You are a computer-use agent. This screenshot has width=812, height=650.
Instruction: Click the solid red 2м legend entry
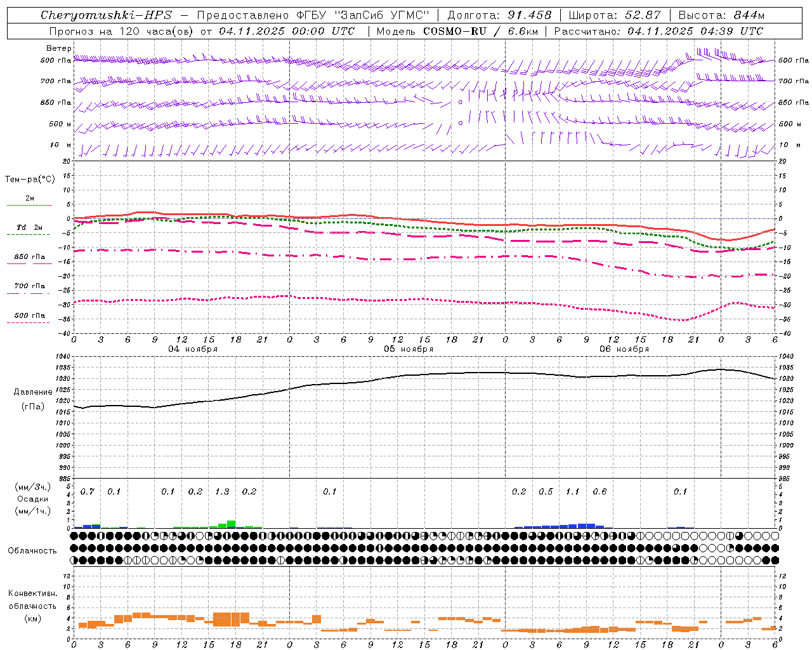click(x=29, y=201)
